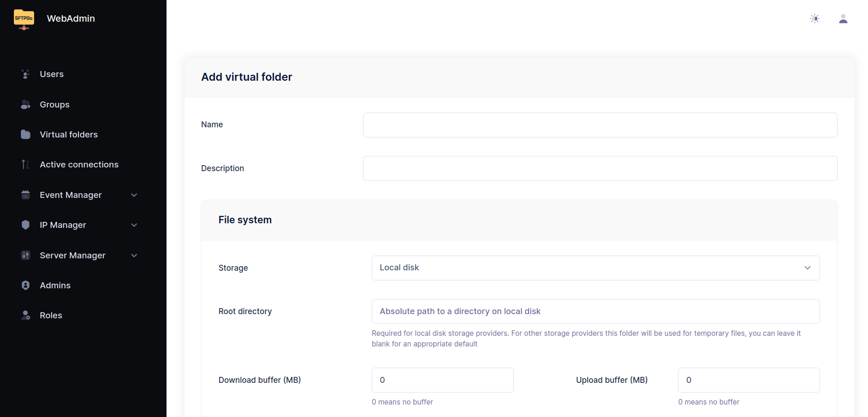
Task: Expand the Event Manager submenu chevron
Action: (x=134, y=195)
